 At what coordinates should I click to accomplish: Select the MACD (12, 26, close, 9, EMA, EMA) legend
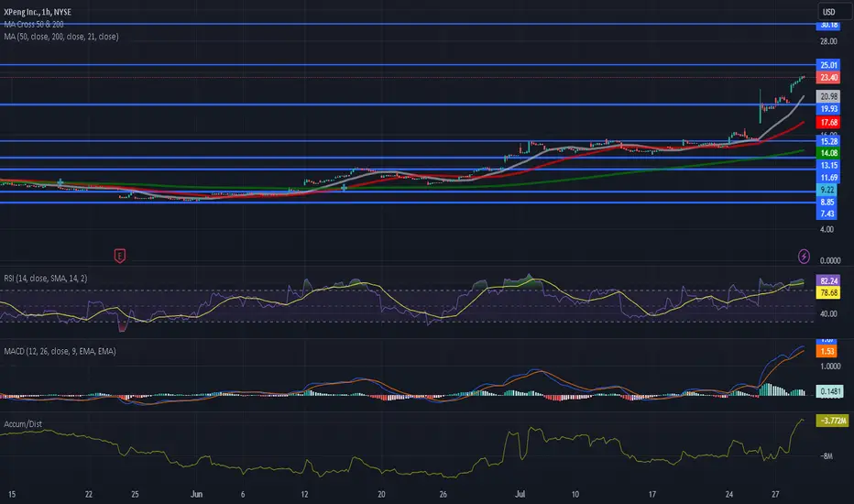coord(60,352)
